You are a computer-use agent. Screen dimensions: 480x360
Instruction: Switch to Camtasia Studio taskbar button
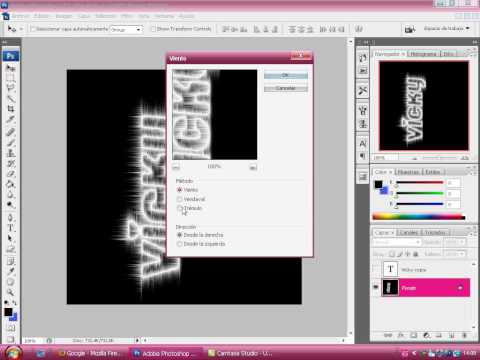coord(241,353)
